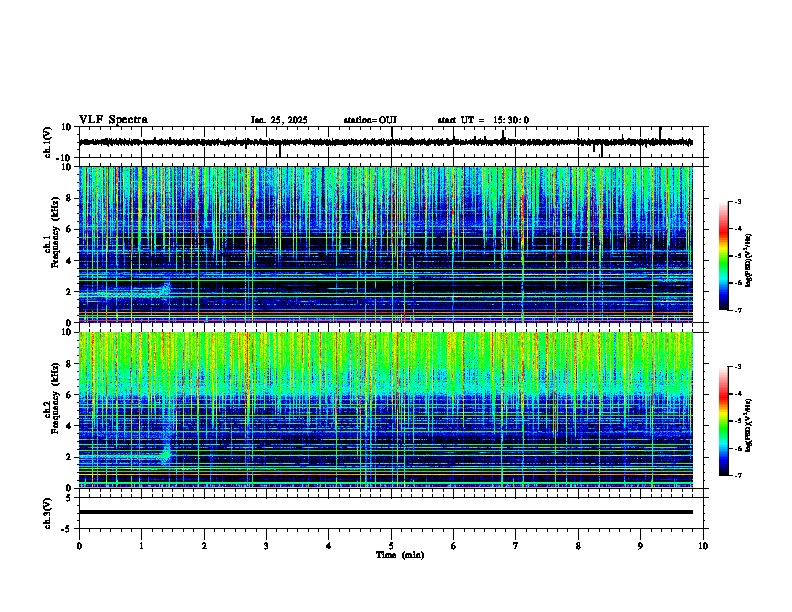Click the ch.2 "Frequency (kHz)" axis label
This screenshot has width=792, height=612.
click(55, 398)
